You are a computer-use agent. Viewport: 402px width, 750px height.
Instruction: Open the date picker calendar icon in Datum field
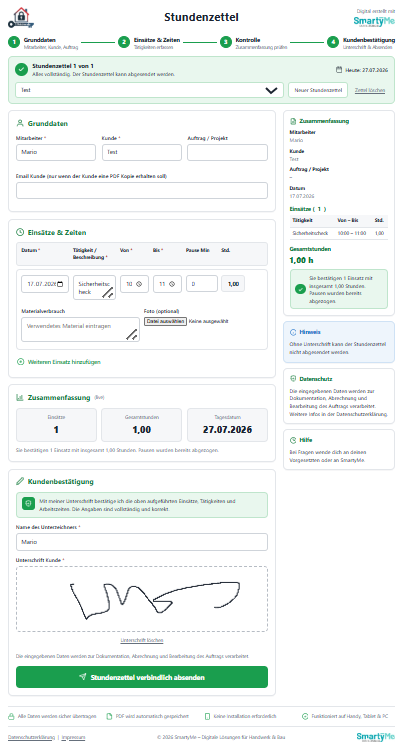60,284
